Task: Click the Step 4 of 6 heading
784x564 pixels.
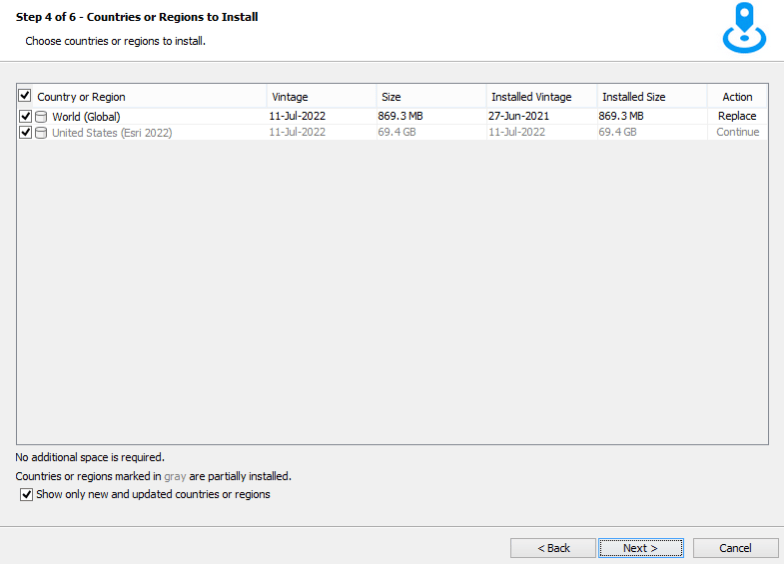Action: [x=137, y=17]
